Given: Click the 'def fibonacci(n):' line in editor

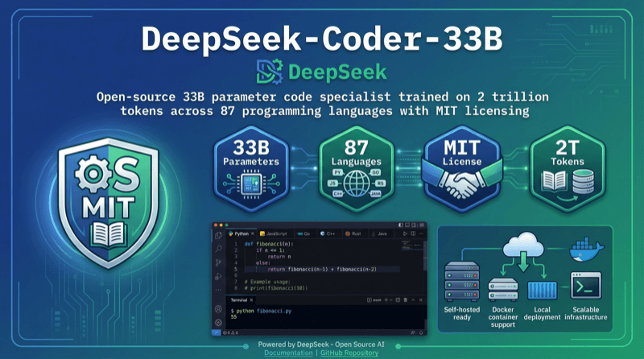Looking at the screenshot, I should click(269, 244).
